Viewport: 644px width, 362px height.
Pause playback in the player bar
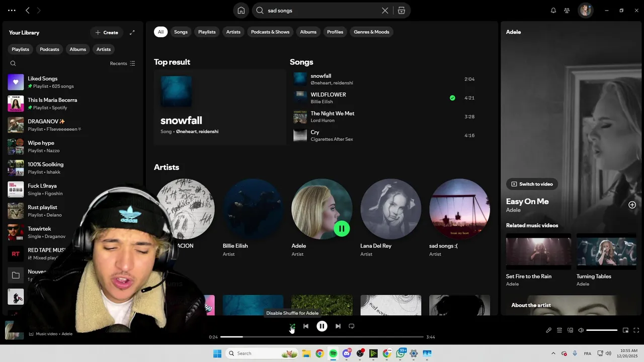322,326
